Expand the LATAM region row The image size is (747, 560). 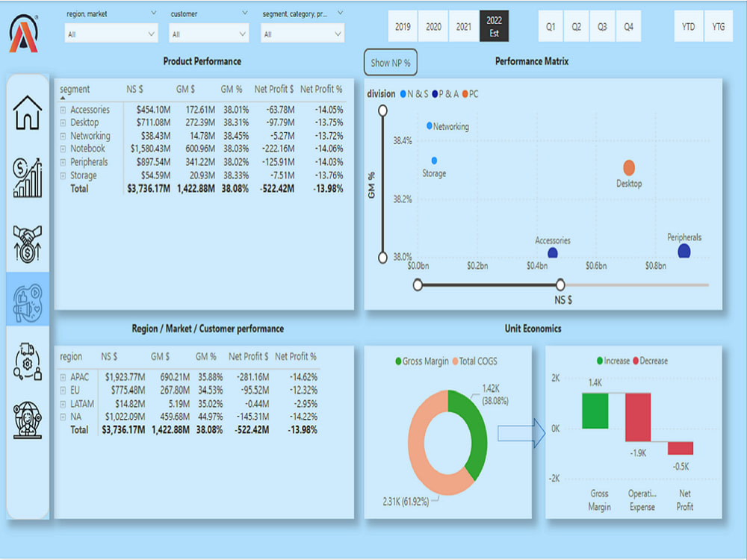[x=63, y=404]
